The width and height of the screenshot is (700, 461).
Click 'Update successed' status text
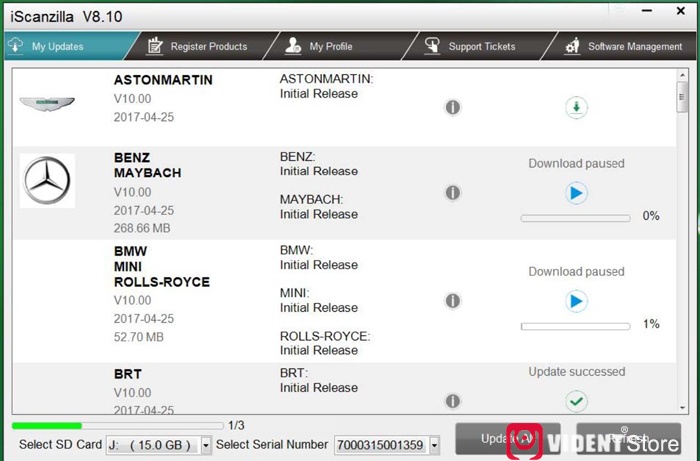pyautogui.click(x=577, y=372)
